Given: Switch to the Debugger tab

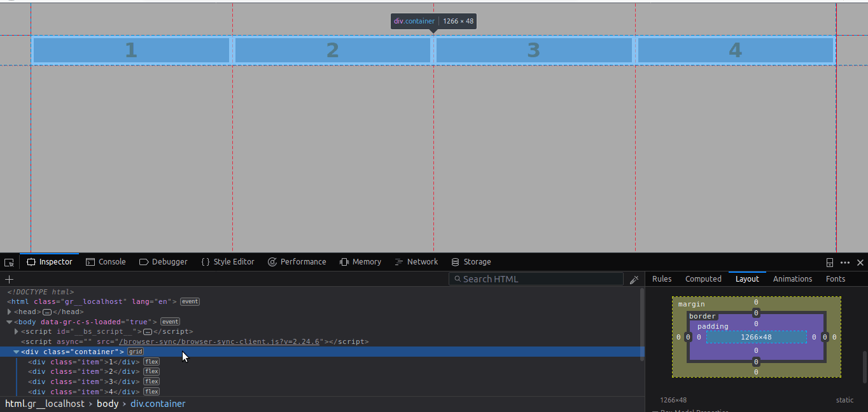Looking at the screenshot, I should (x=164, y=262).
